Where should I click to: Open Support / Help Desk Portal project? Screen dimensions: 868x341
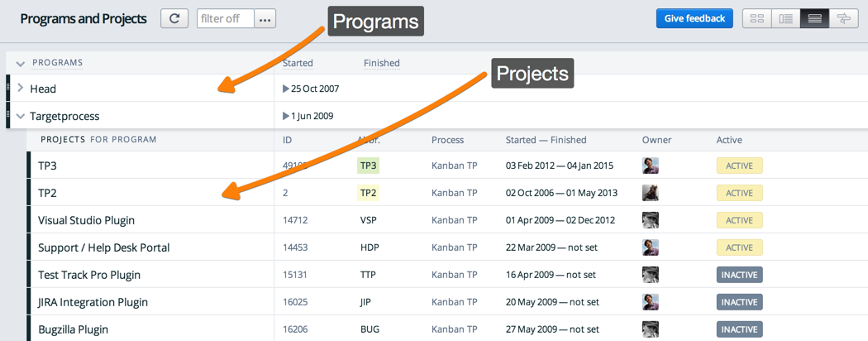pyautogui.click(x=104, y=247)
